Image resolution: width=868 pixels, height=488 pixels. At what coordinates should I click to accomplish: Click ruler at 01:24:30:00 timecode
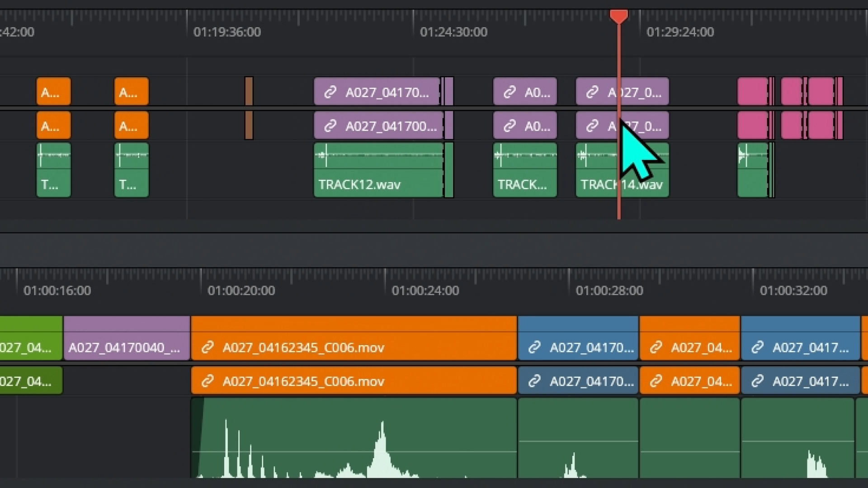[453, 32]
